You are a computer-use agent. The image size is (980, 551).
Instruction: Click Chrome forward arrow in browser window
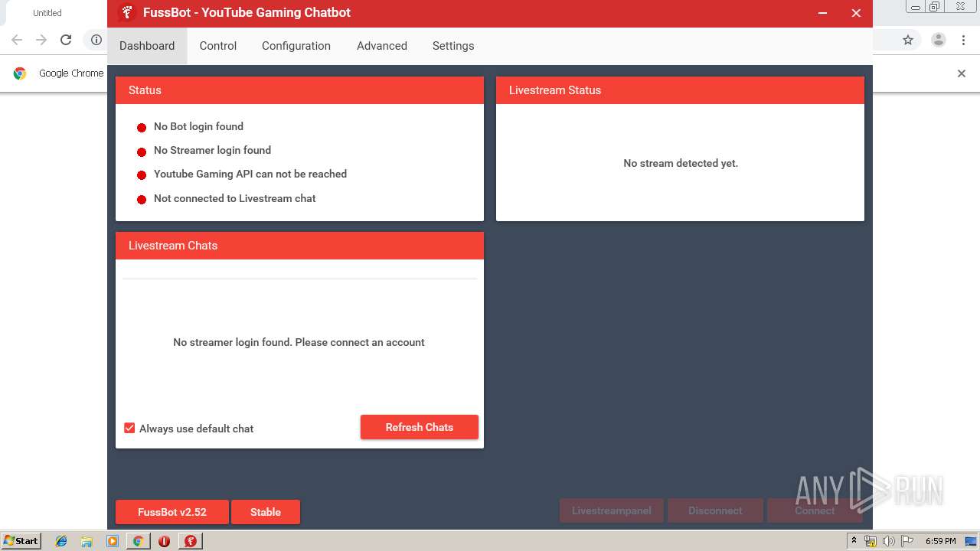[x=41, y=40]
